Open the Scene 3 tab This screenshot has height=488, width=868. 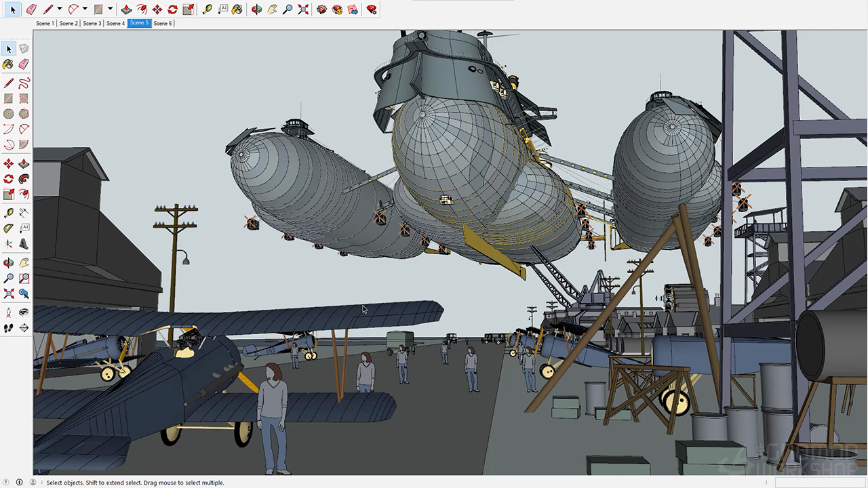(x=92, y=23)
